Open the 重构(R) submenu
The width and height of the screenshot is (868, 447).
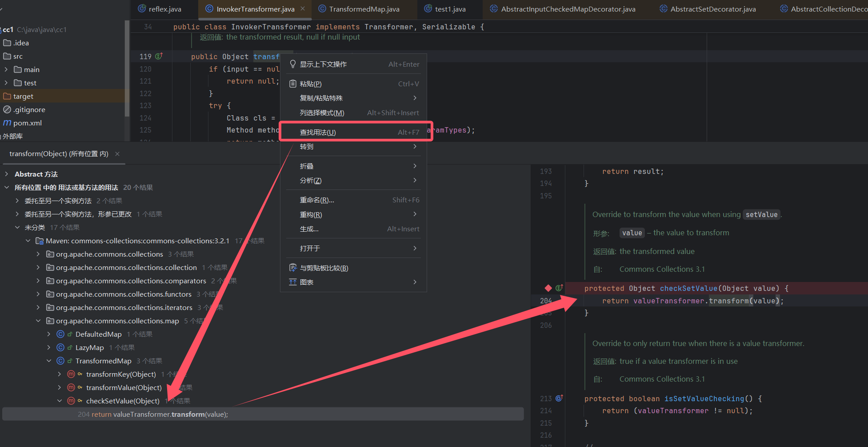[x=354, y=214]
